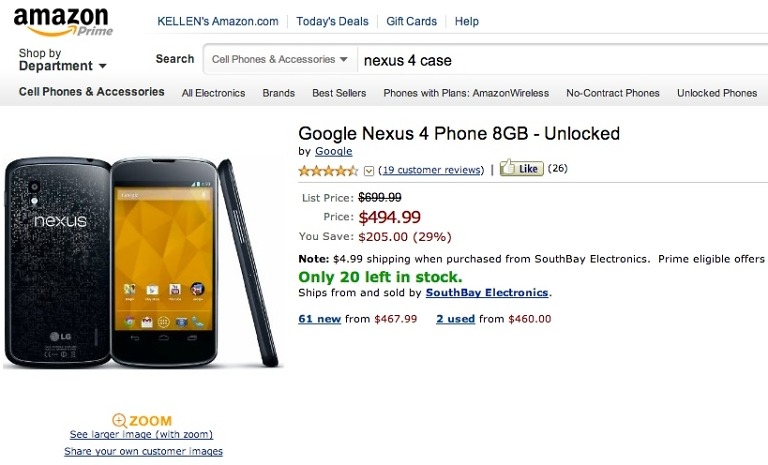
Task: Open Today's Deals link
Action: 332,21
